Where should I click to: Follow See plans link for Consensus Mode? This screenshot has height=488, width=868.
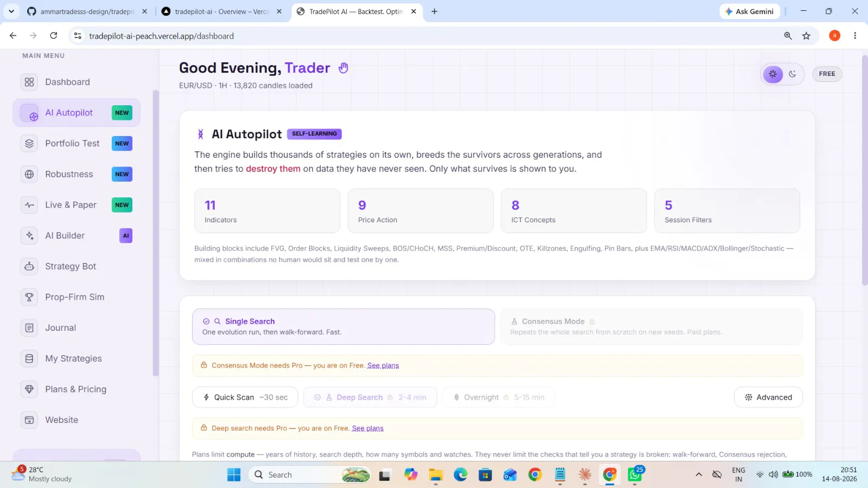383,366
